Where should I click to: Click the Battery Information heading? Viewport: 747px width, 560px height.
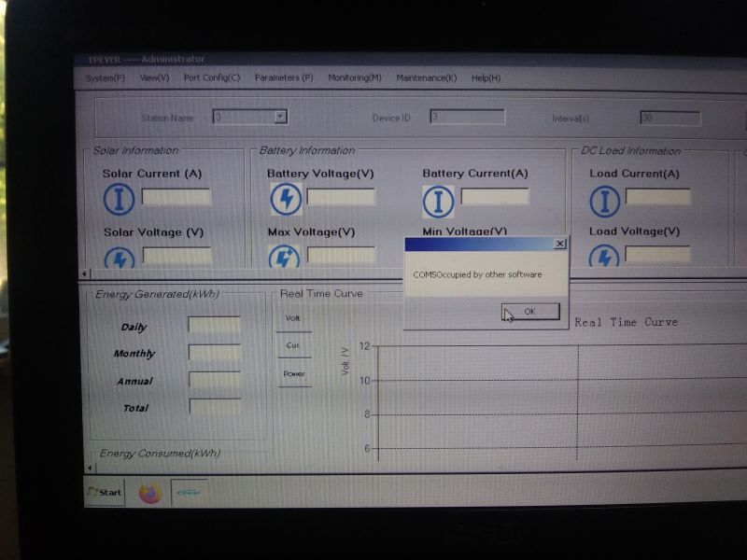click(307, 150)
